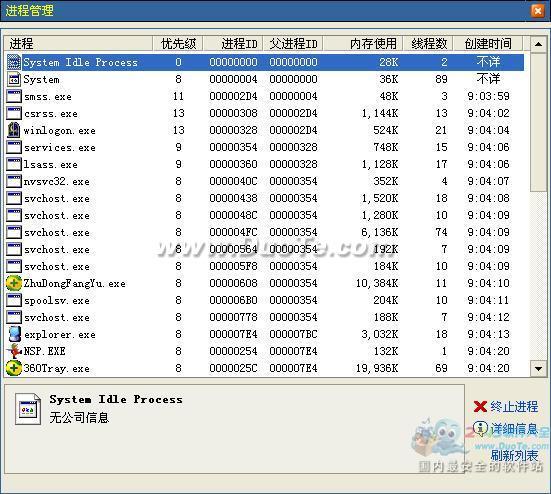This screenshot has height=494, width=551.
Task: Click icon of svchost.exe with ID 000004FC
Action: [14, 232]
